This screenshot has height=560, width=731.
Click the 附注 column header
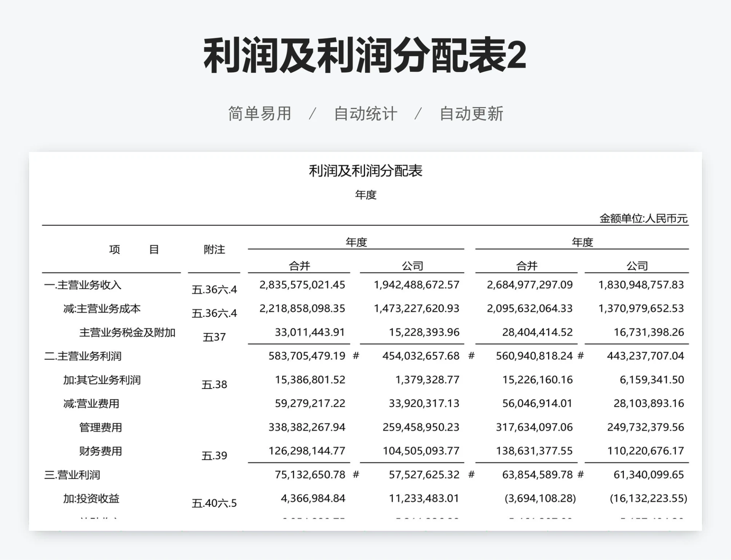click(214, 249)
